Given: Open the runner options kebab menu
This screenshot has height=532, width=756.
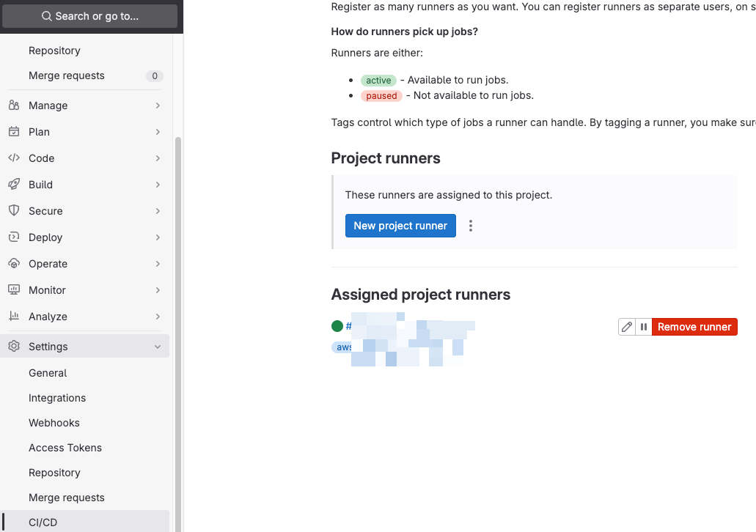Looking at the screenshot, I should coord(471,226).
